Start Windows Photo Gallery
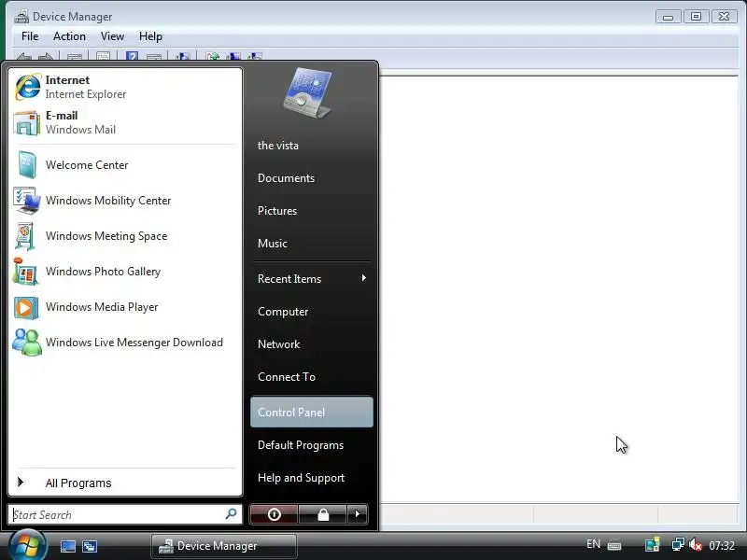 pos(125,272)
